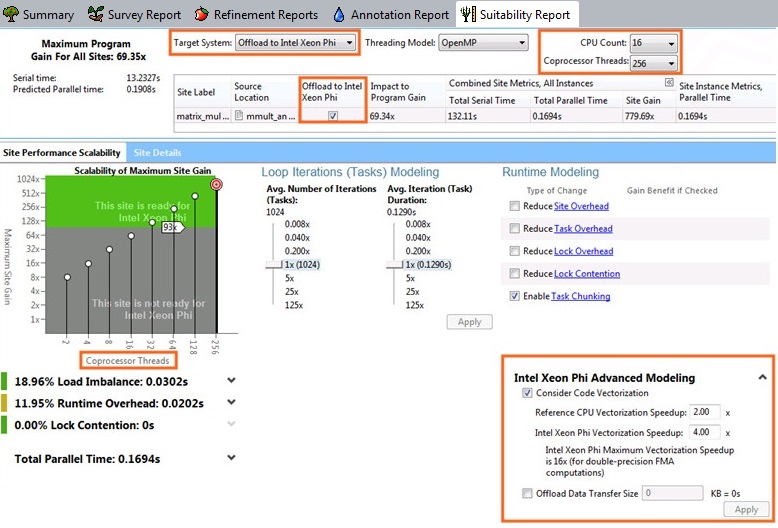Image resolution: width=778 pixels, height=528 pixels.
Task: Uncheck Consider Code Vectorization
Action: click(527, 394)
